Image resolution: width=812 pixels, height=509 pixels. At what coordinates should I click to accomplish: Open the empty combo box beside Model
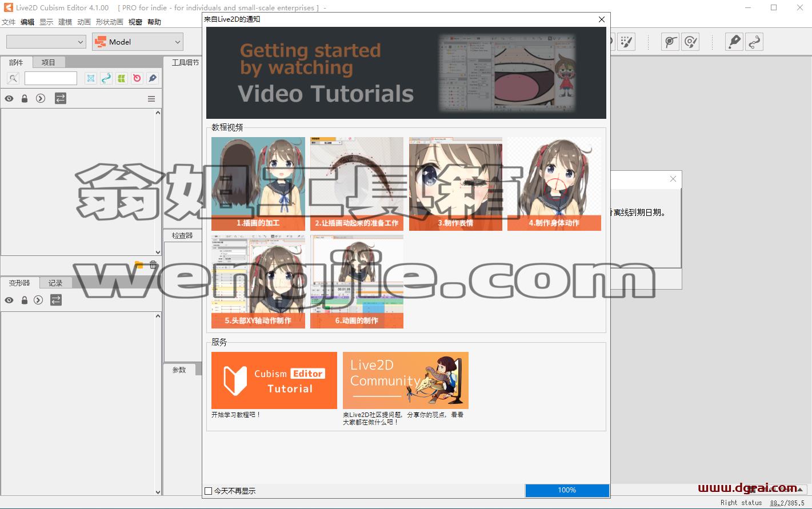point(46,42)
